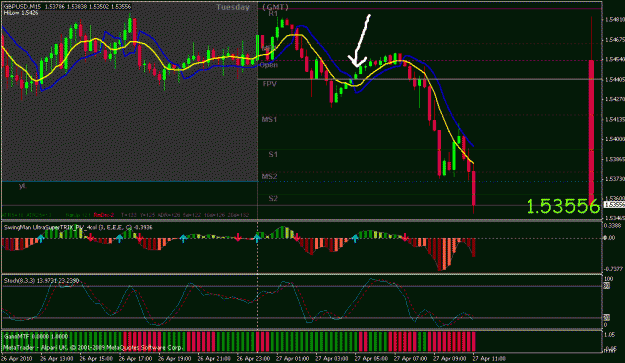Viewport: 625px width, 363px height.
Task: Click the 26 Apr 13:00 time label
Action: click(57, 359)
